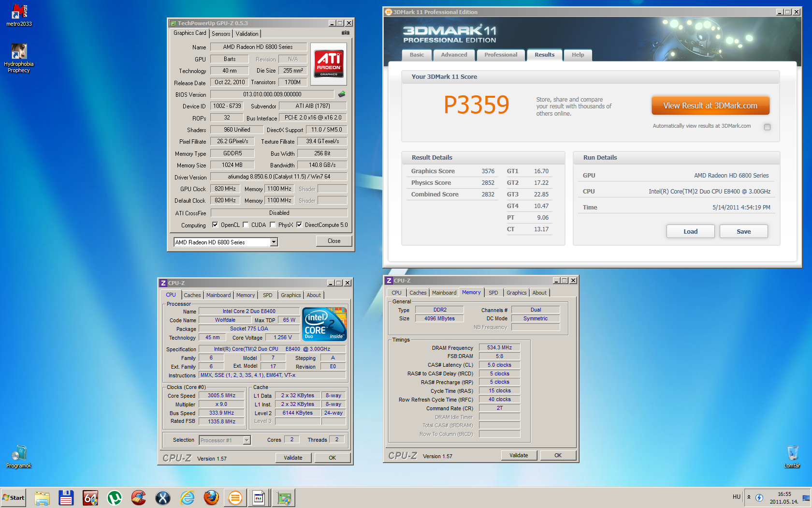Click the ATI Radeon logo image
Viewport: 812px width, 508px height.
click(329, 63)
